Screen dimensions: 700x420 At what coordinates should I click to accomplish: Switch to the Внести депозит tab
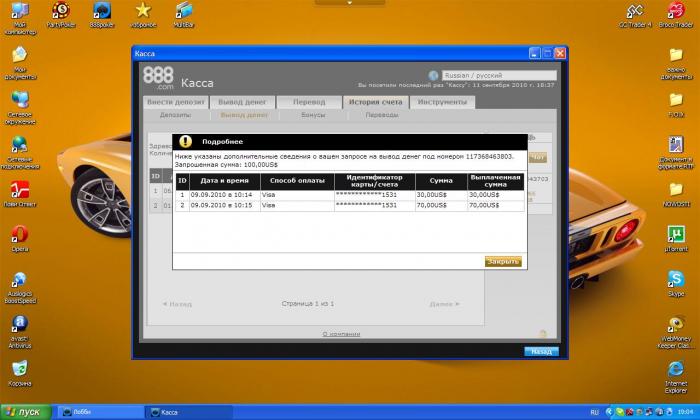click(176, 102)
